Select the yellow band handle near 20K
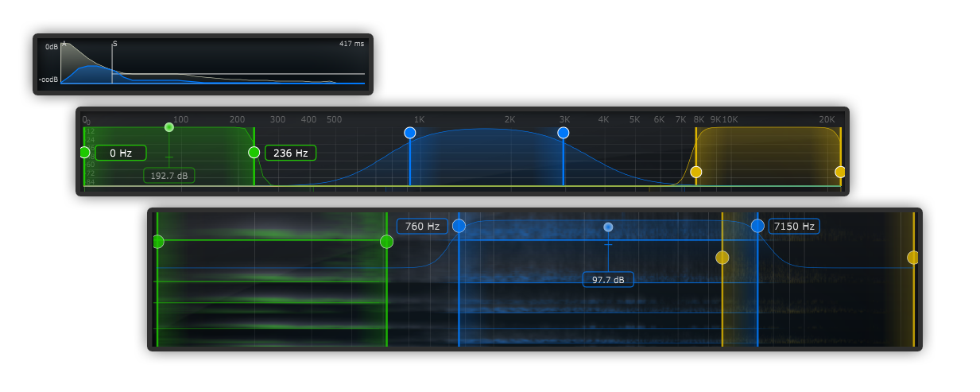This screenshot has height=392, width=980. (840, 172)
